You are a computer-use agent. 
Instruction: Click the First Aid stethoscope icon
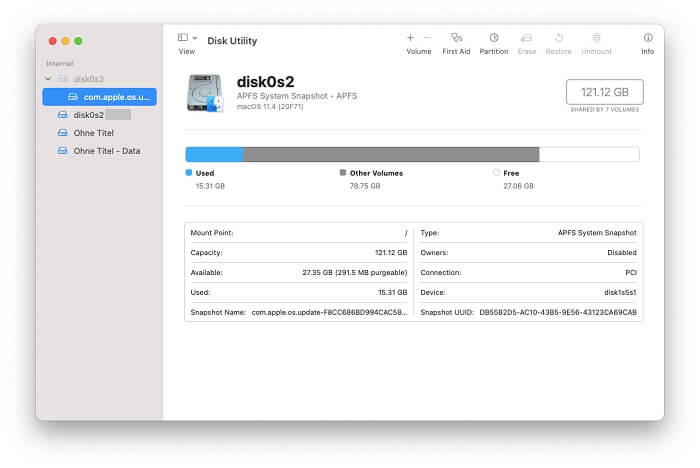click(456, 38)
